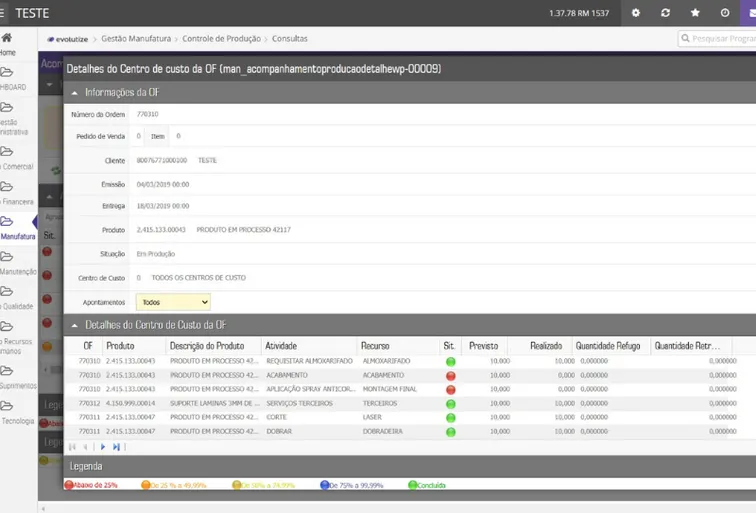756x513 pixels.
Task: Collapse Detalhes do Centro de Custo section
Action: (74, 325)
